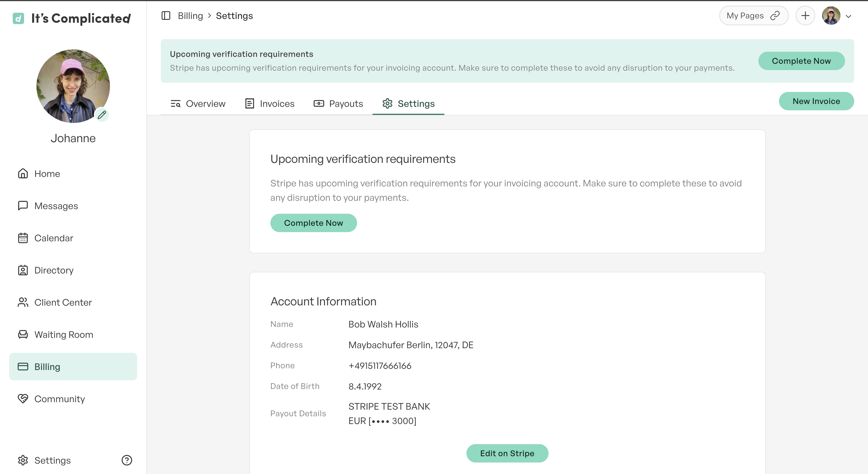This screenshot has height=474, width=868.
Task: Open My Pages link menu
Action: click(753, 16)
